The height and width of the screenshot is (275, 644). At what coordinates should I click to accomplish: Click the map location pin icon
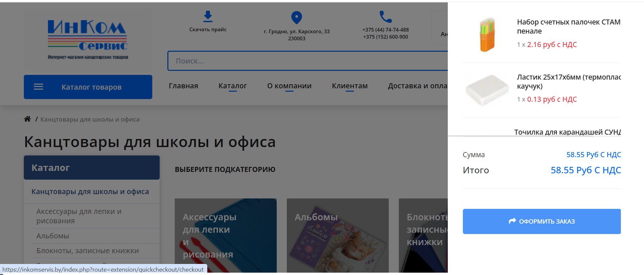coord(297,17)
